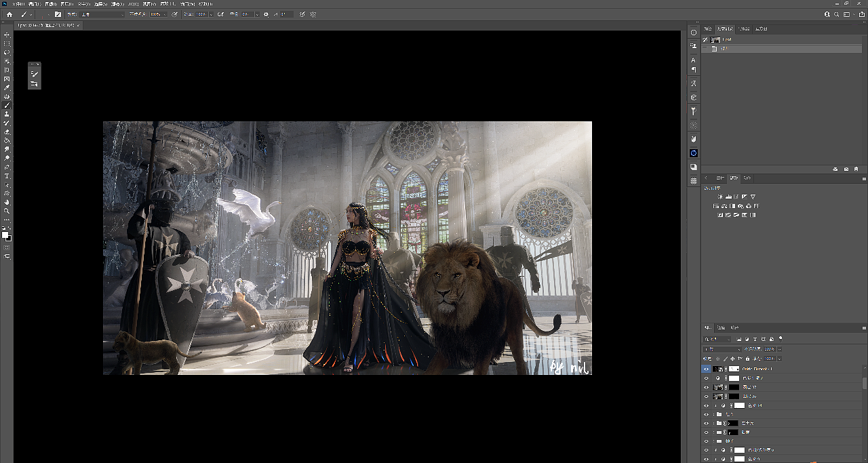Add an Invert adjustment

pos(720,215)
